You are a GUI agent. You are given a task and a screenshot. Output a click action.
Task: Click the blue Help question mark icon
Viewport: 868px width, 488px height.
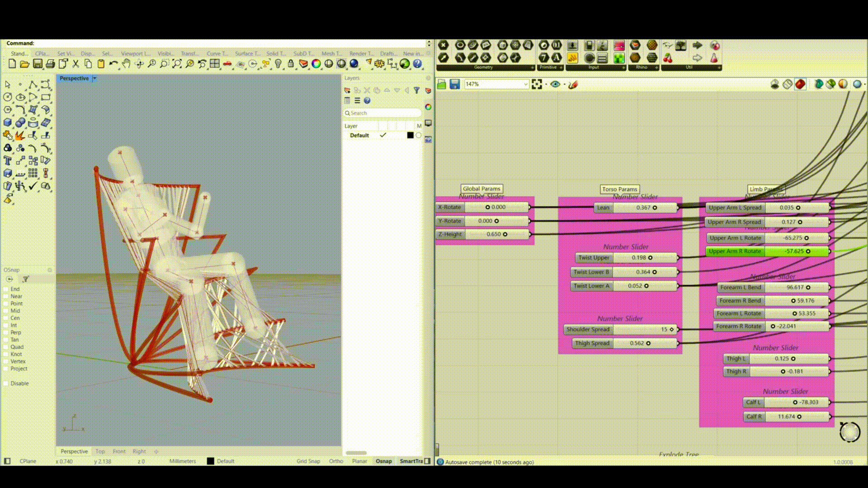(x=417, y=64)
